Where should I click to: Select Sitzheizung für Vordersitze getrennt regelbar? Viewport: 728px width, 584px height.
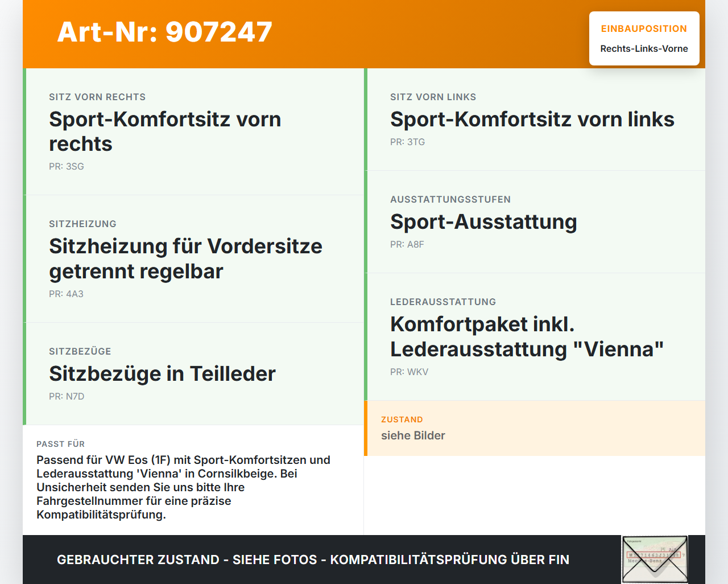[x=185, y=259]
